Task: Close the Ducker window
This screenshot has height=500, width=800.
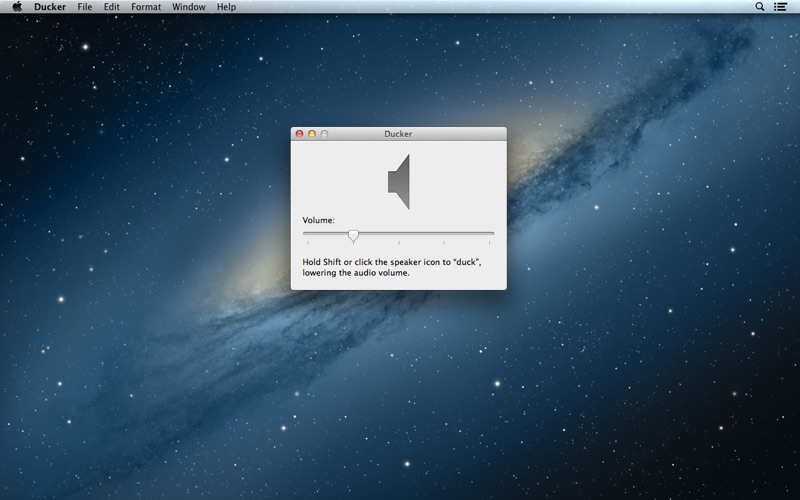Action: pyautogui.click(x=299, y=134)
